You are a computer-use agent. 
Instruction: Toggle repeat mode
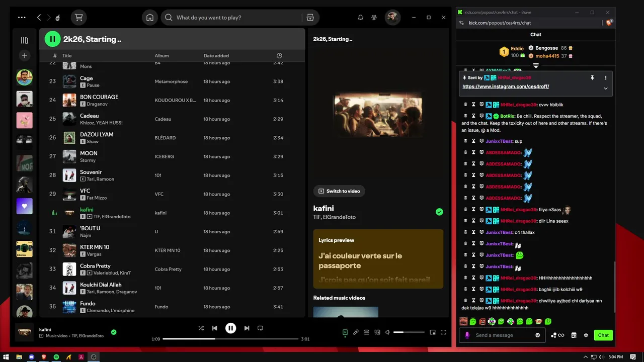(x=260, y=328)
